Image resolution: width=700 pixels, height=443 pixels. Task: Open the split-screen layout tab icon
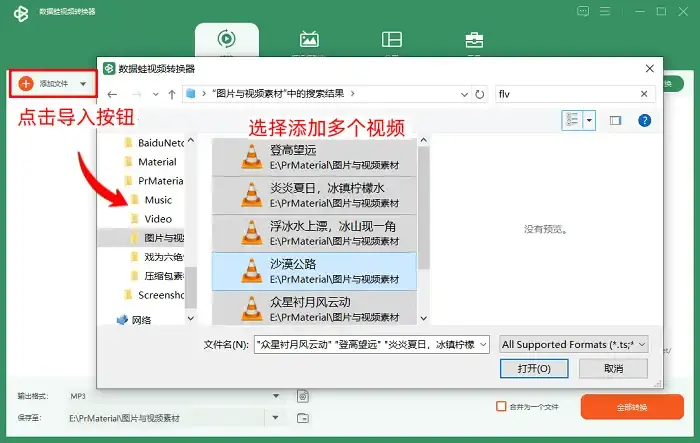coord(392,39)
